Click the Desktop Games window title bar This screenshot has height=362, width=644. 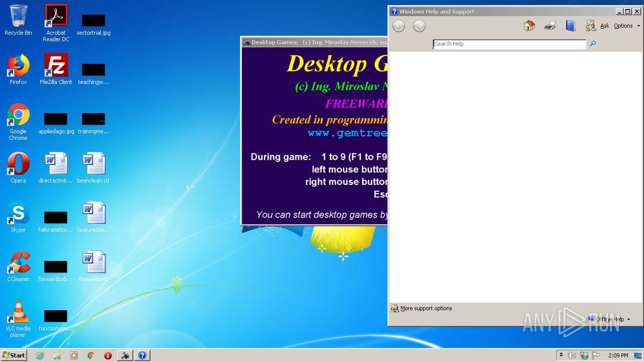pos(314,42)
